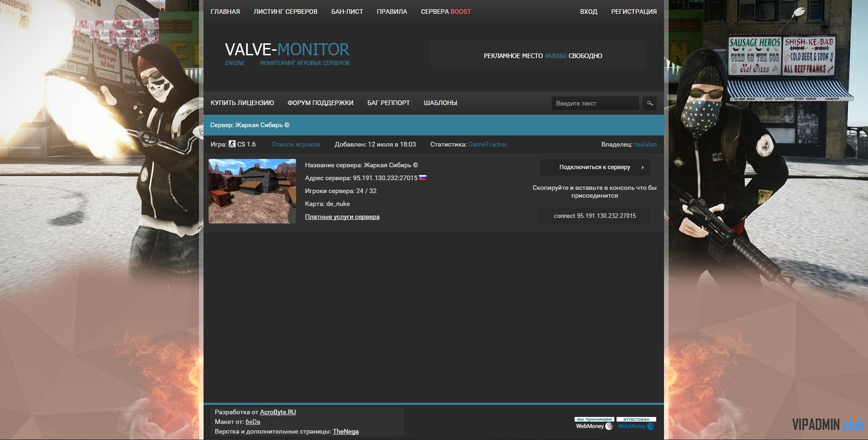This screenshot has height=440, width=868.
Task: Click КУПИТЬ ЛИЦЕНЗИЮ in secondary menu
Action: click(x=242, y=103)
